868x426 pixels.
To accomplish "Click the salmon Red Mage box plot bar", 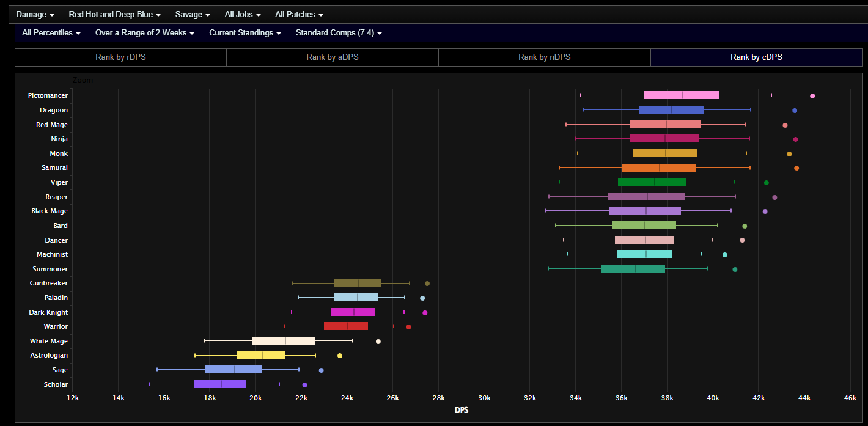I will [665, 124].
